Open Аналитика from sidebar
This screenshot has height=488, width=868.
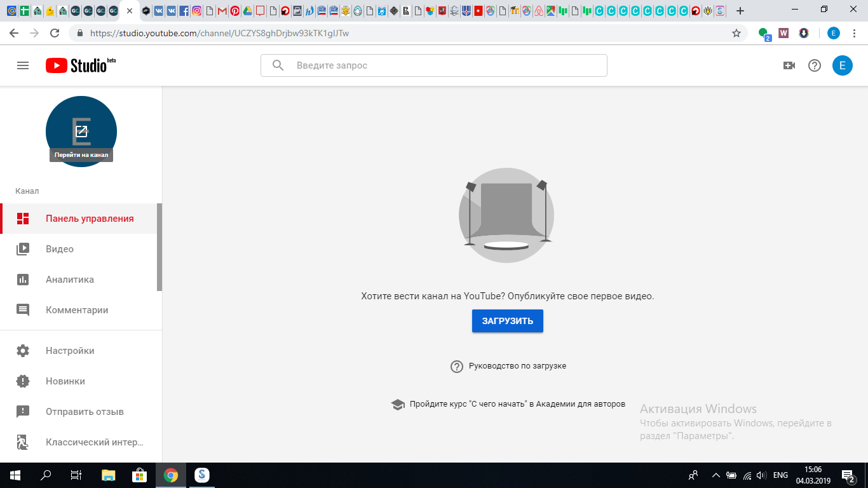click(70, 280)
